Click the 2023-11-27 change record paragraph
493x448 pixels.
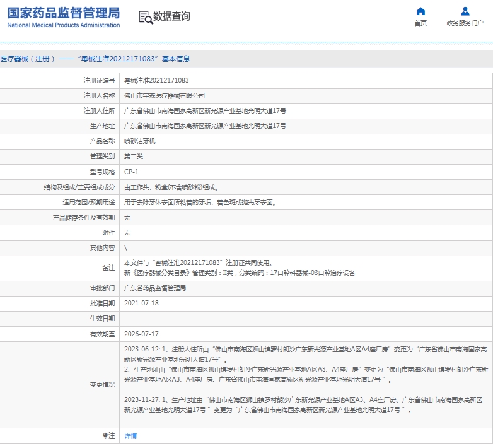point(303,405)
